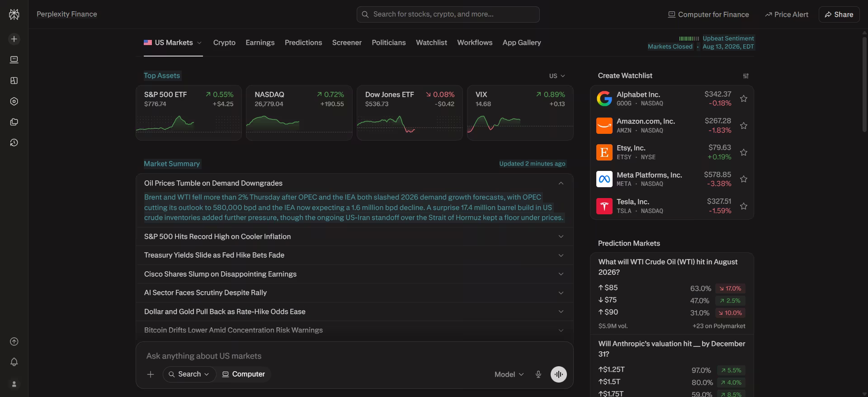
Task: Expand AI Sector Faces Scrutiny Despite Rally
Action: 354,293
